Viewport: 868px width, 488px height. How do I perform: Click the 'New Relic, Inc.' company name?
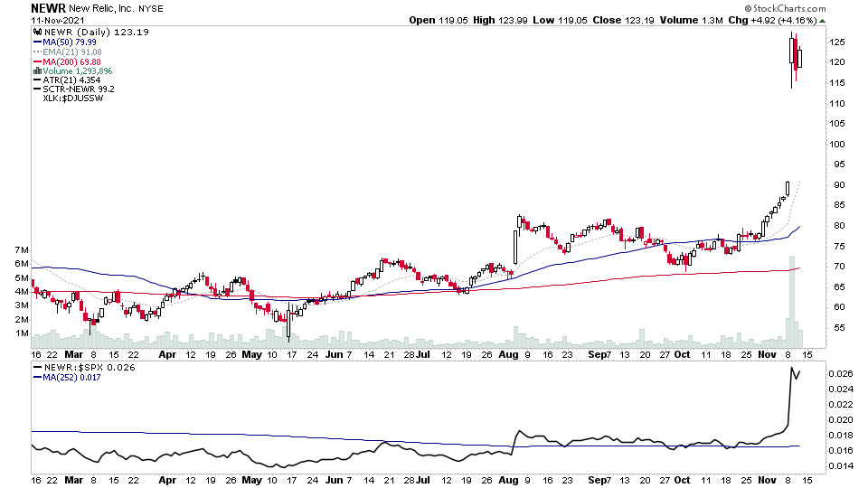click(101, 9)
